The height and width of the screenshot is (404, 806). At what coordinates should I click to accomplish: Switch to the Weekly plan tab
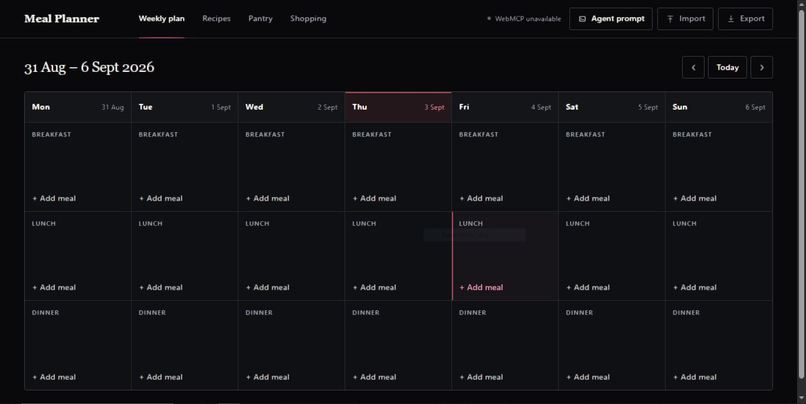click(161, 19)
